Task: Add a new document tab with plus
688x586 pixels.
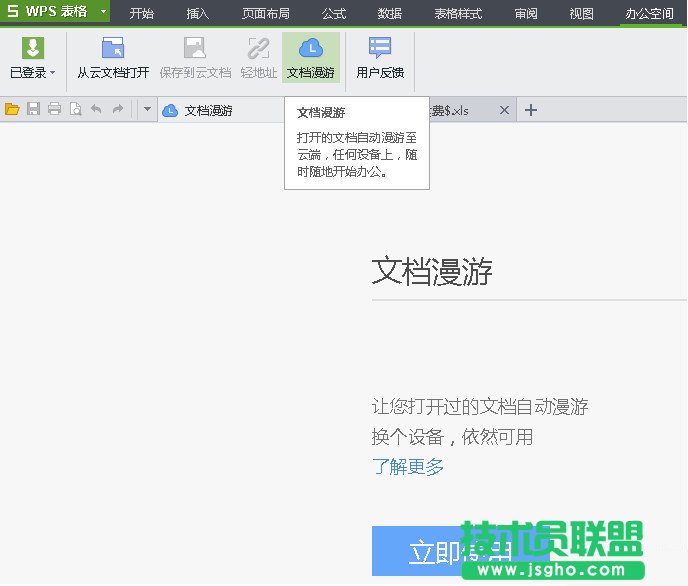Action: pyautogui.click(x=531, y=110)
